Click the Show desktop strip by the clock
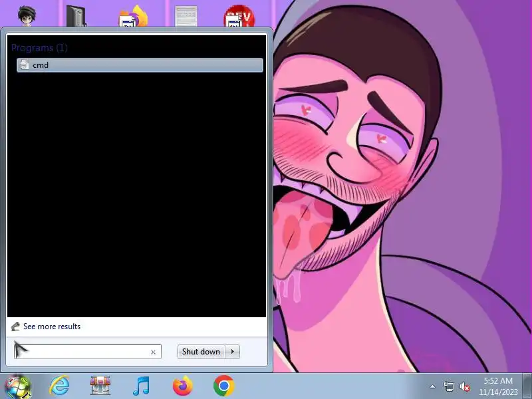This screenshot has height=399, width=532. [x=527, y=386]
